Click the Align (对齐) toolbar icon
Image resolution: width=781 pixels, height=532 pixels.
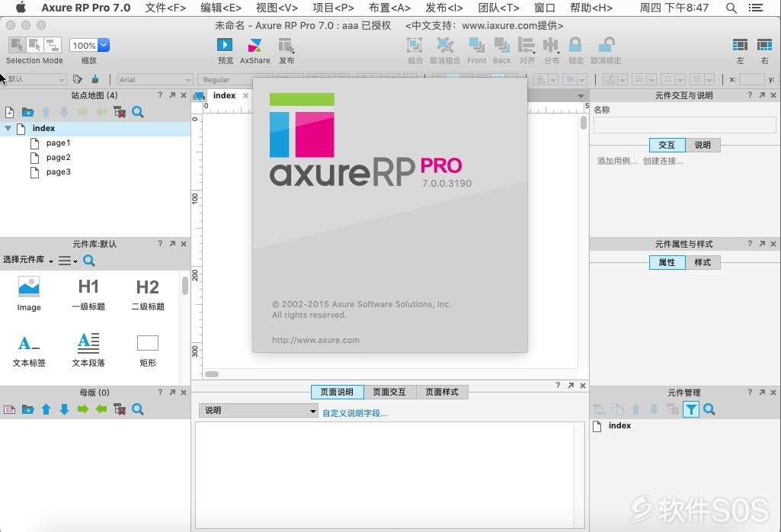tap(527, 46)
